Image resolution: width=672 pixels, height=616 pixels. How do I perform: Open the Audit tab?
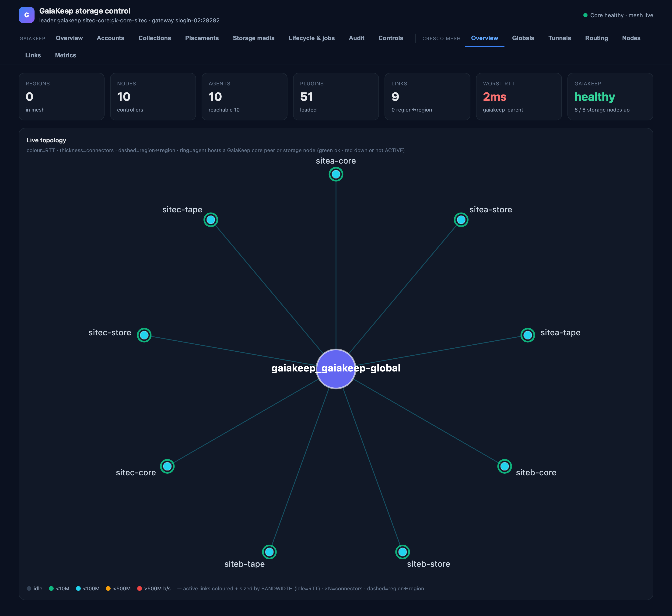pyautogui.click(x=356, y=38)
